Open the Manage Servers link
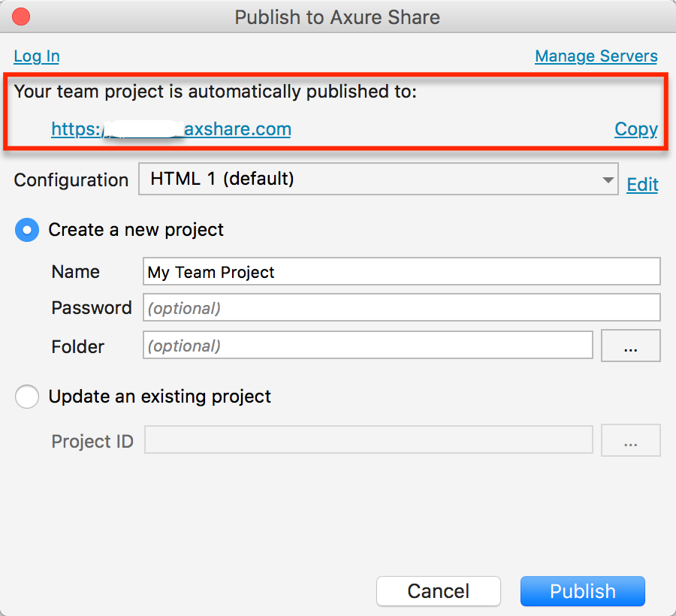Viewport: 676px width, 616px height. coord(596,56)
